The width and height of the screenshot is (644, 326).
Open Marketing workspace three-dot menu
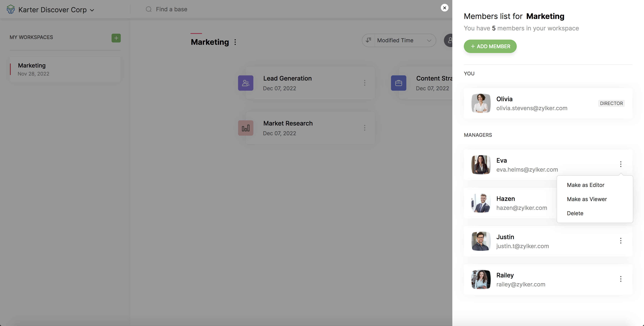(x=235, y=42)
